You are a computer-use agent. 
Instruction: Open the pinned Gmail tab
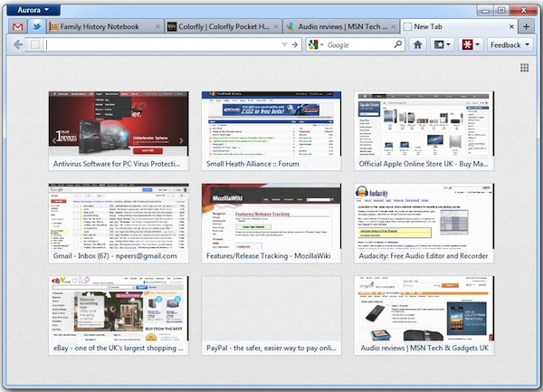point(17,26)
